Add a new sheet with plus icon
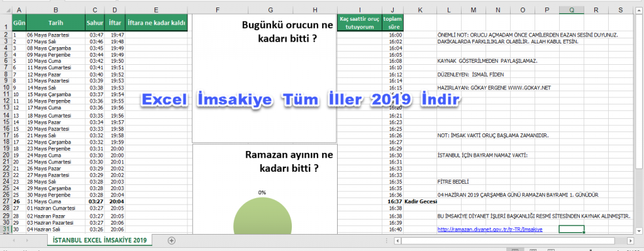This screenshot has width=644, height=251. pyautogui.click(x=172, y=240)
